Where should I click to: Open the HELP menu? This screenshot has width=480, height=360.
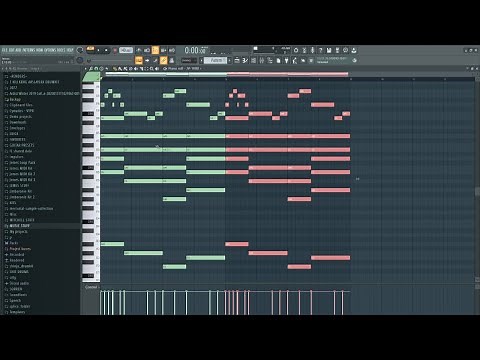(70, 50)
